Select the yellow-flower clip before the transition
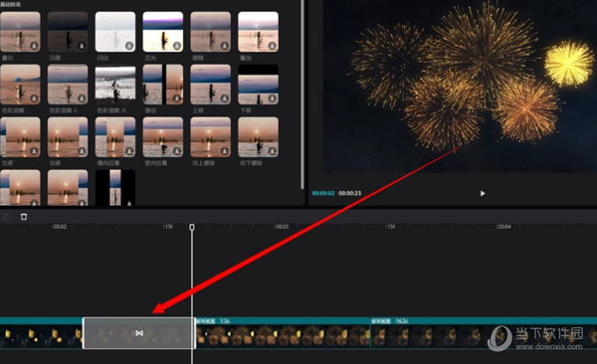The height and width of the screenshot is (364, 597). (x=41, y=333)
